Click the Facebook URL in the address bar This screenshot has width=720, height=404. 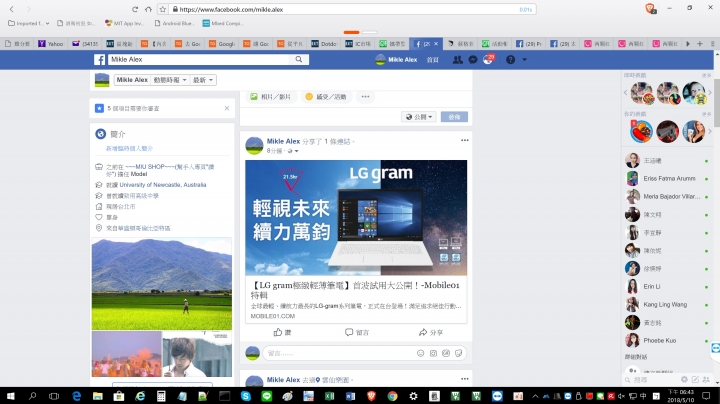[x=231, y=9]
